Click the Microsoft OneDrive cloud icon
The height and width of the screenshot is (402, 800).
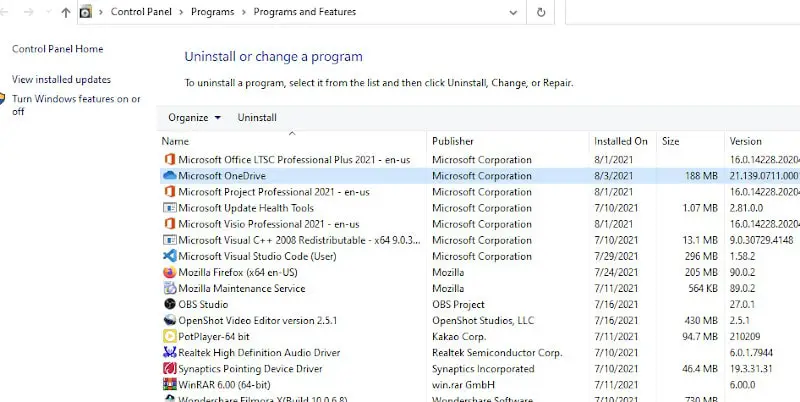point(169,175)
